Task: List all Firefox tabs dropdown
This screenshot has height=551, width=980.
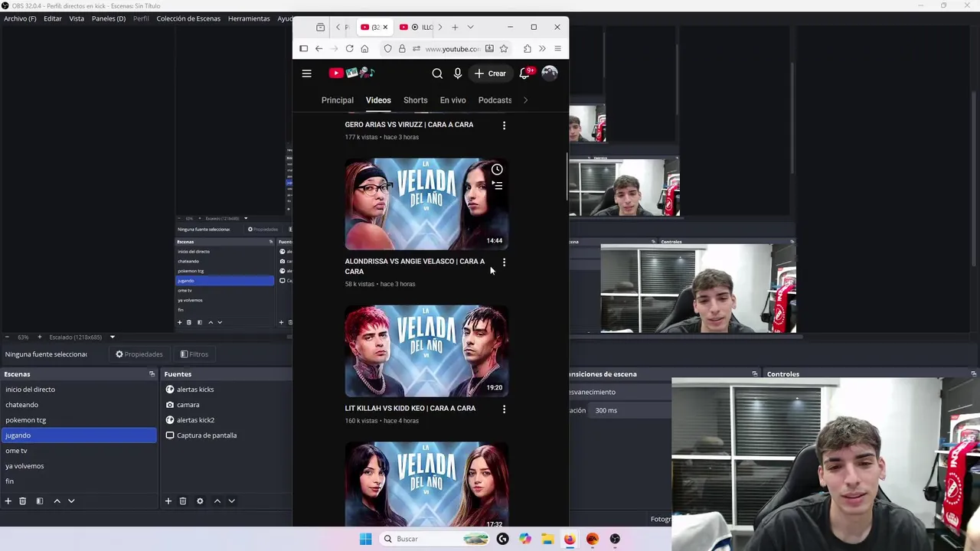Action: (x=470, y=28)
